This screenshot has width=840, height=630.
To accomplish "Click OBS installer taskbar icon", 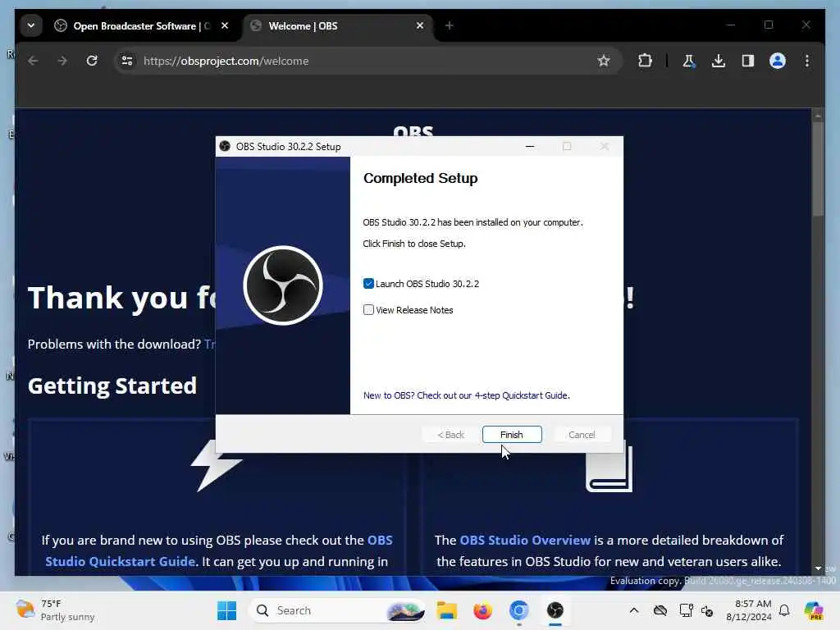I will click(x=555, y=610).
